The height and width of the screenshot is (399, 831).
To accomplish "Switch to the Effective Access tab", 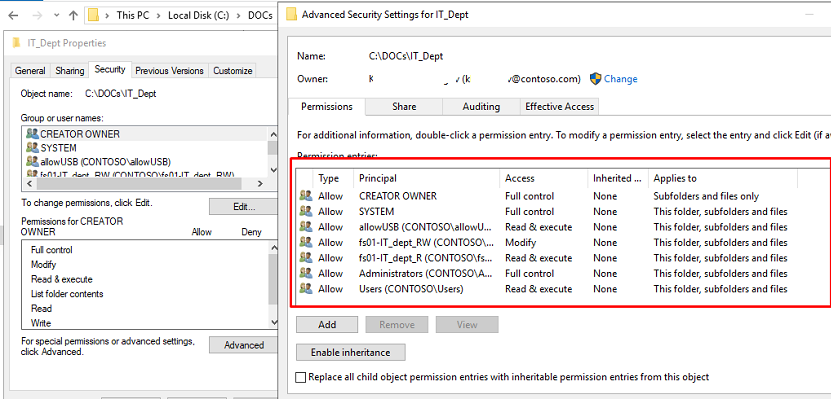I will pyautogui.click(x=560, y=107).
